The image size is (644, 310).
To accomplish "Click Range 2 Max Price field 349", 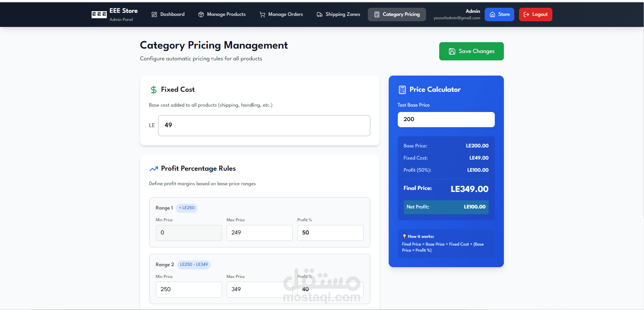I will click(260, 289).
